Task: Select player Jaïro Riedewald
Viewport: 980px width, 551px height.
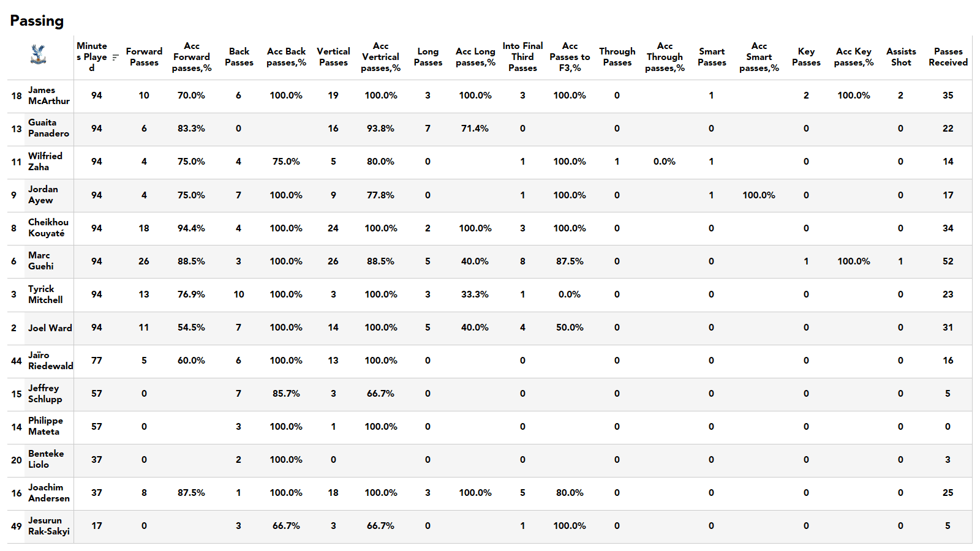Action: (x=50, y=361)
